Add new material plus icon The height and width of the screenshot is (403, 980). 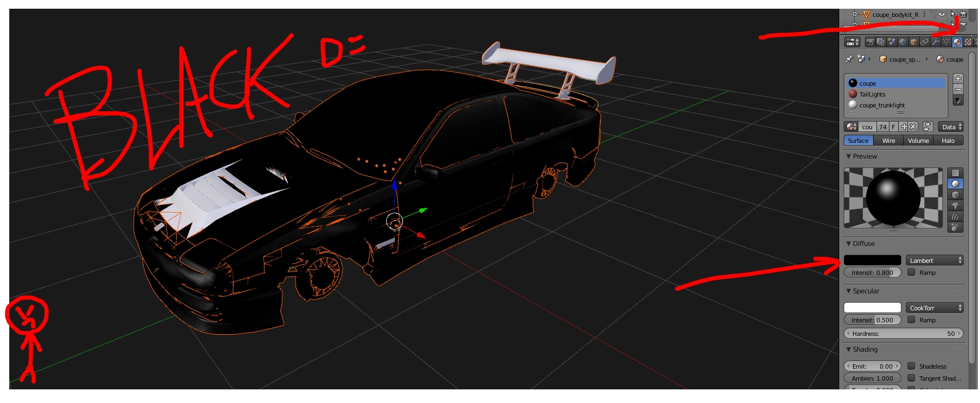[x=904, y=127]
